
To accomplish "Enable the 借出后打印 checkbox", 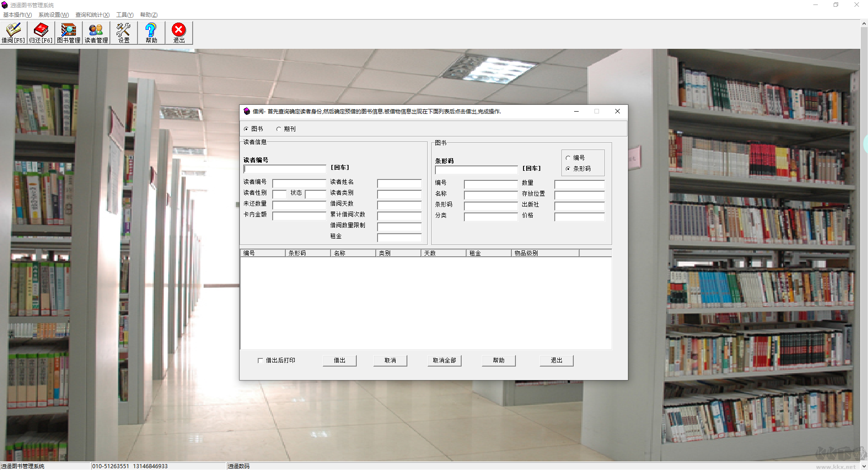I will click(260, 361).
